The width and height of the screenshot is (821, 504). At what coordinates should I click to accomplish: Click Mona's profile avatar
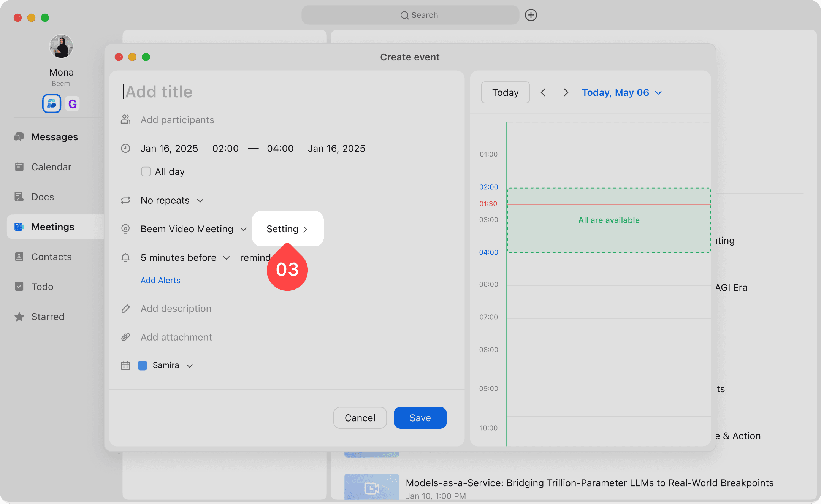pyautogui.click(x=61, y=47)
